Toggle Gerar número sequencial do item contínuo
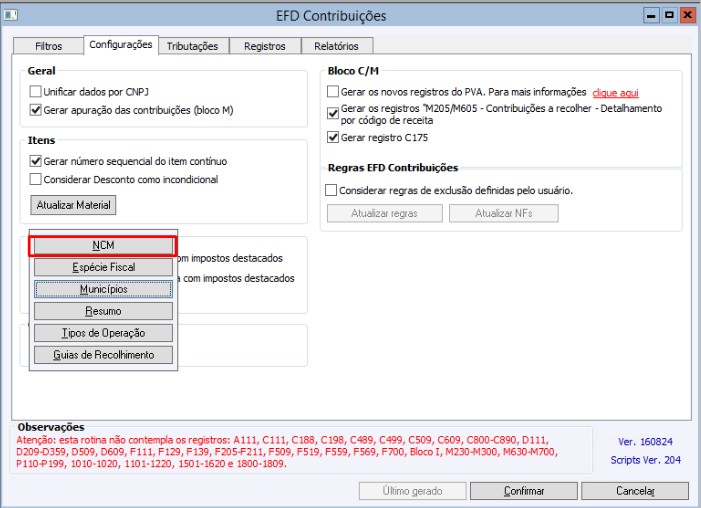Image resolution: width=701 pixels, height=508 pixels. tap(35, 161)
